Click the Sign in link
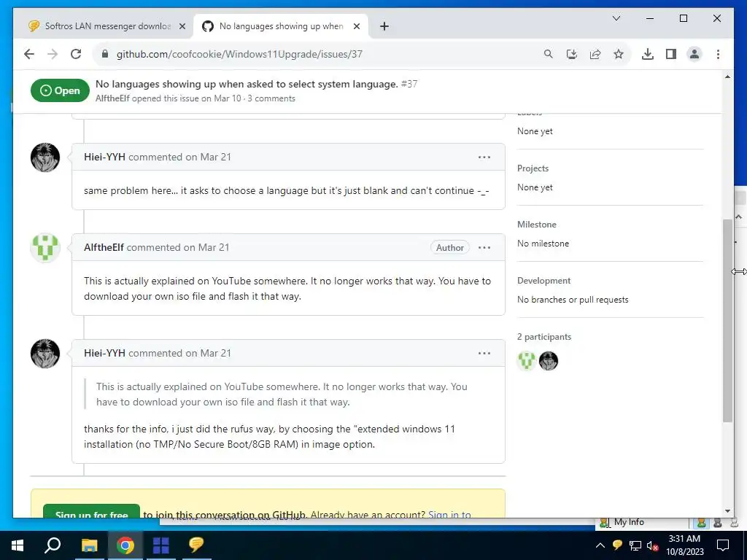The height and width of the screenshot is (560, 747). tap(449, 514)
